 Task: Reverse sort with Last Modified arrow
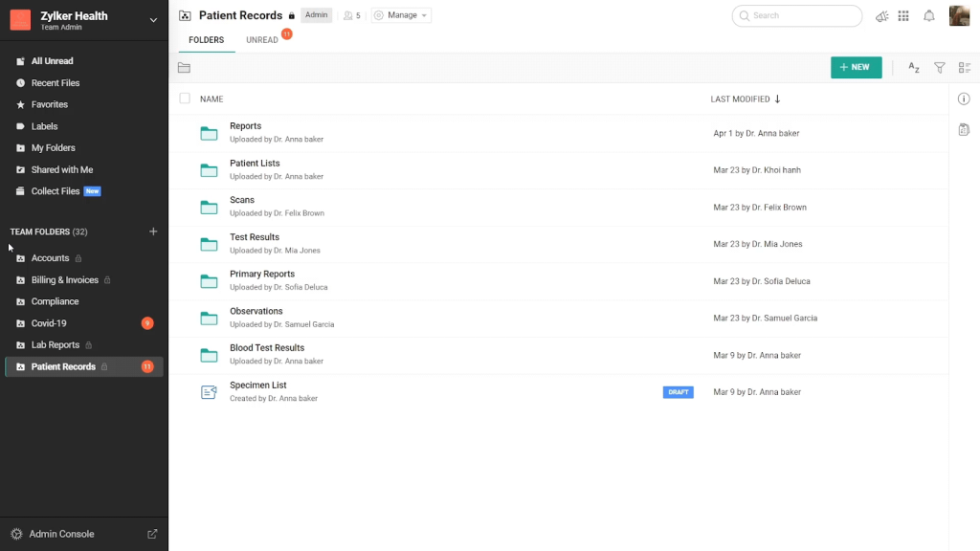click(777, 99)
